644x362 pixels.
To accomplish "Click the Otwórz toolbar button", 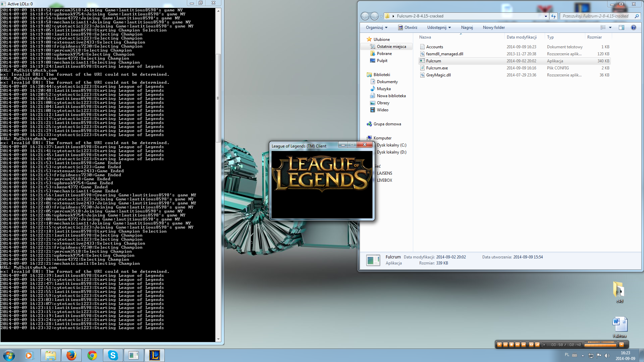I will (408, 27).
